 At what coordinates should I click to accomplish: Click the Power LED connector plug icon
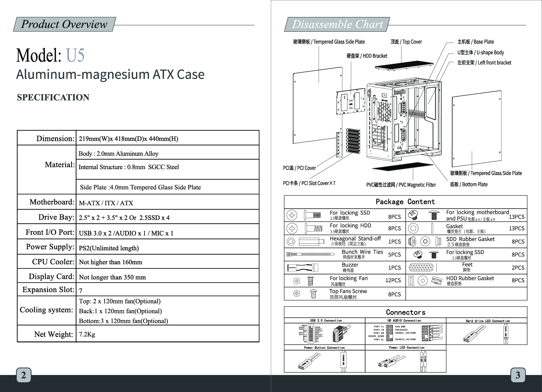coord(391,361)
